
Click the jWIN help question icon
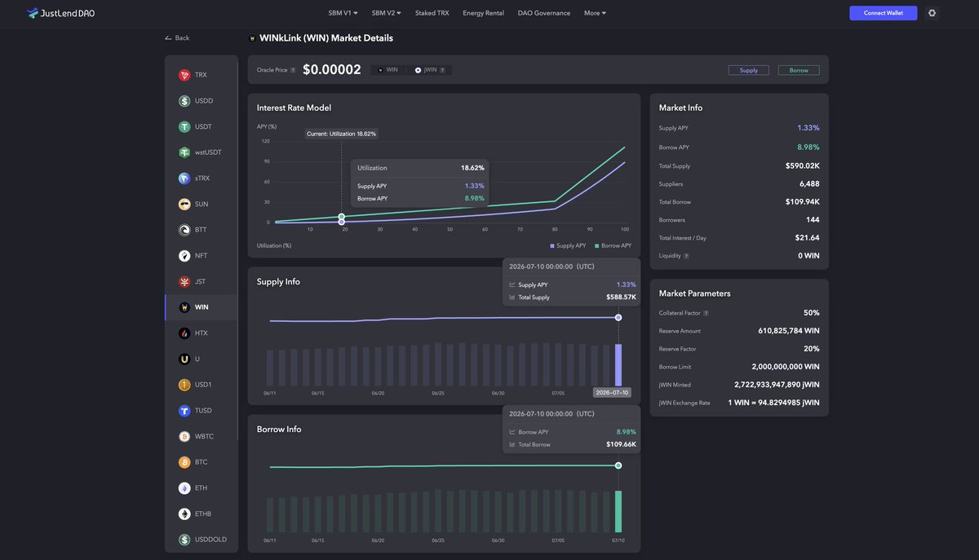click(443, 70)
